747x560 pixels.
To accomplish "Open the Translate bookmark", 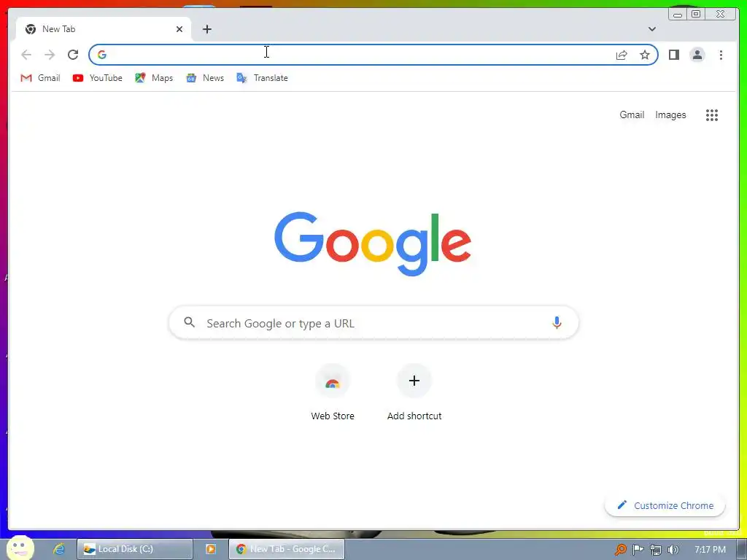I will point(262,77).
